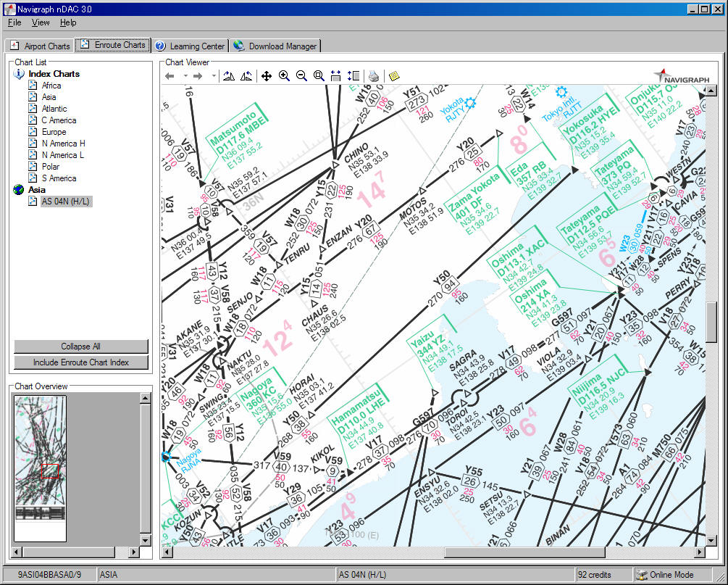Select the C America index chart
The width and height of the screenshot is (728, 585).
[59, 120]
